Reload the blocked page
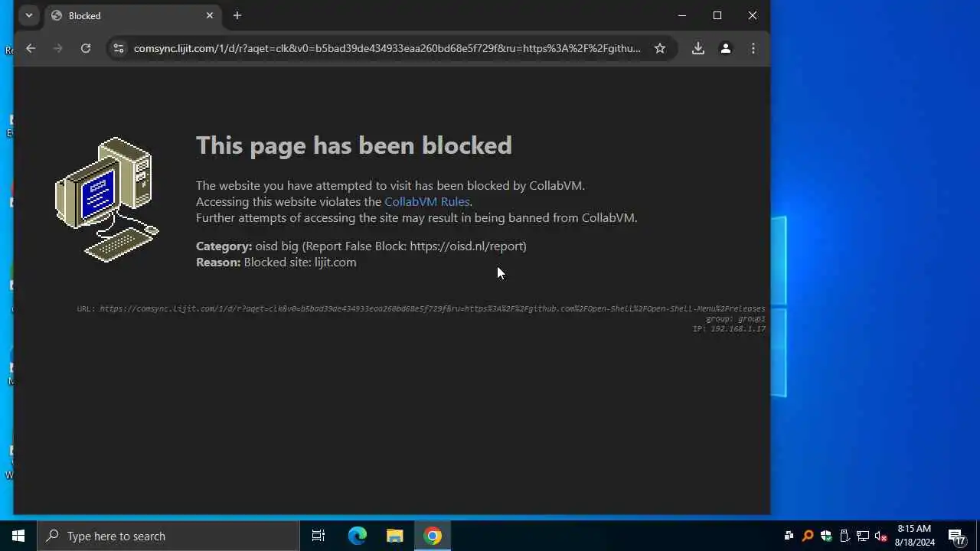Screen dimensions: 980x551 [86, 48]
